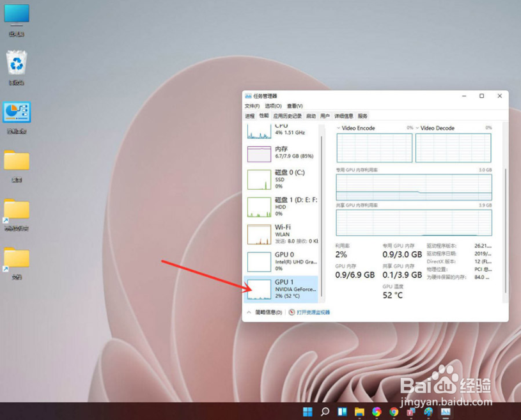
Task: Click the DirectX 版本 label
Action: pos(441,261)
